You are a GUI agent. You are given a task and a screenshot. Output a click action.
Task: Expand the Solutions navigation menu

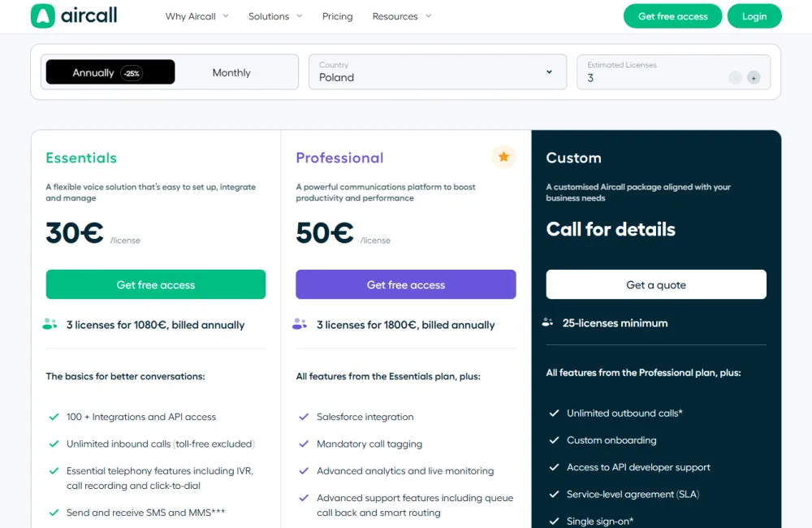275,16
